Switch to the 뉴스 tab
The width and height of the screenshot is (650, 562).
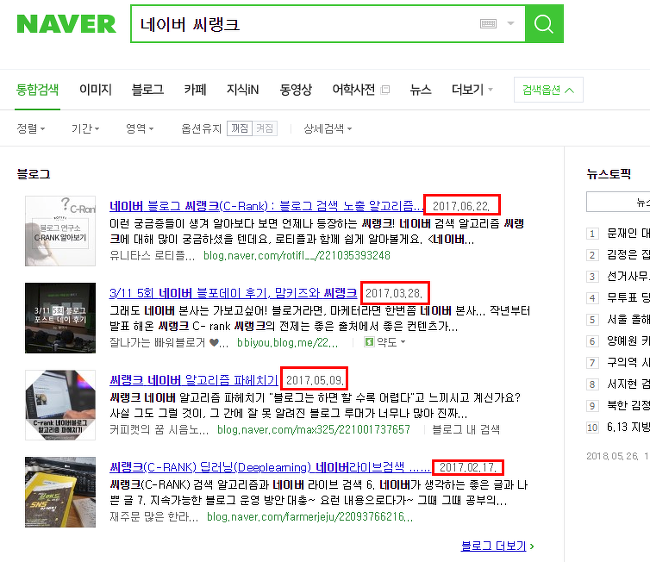coord(421,90)
